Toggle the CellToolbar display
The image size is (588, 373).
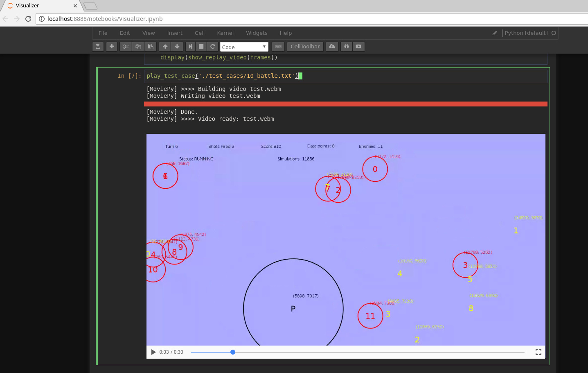305,46
